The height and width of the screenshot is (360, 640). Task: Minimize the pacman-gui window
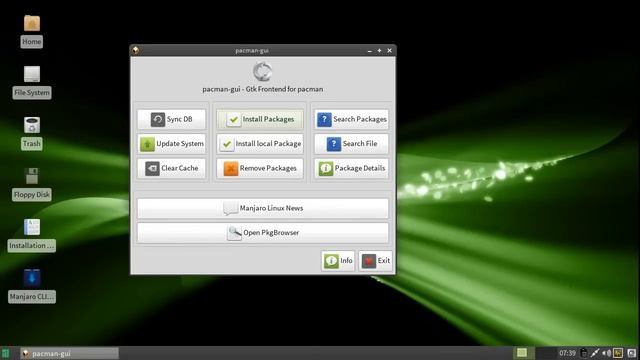pos(369,51)
